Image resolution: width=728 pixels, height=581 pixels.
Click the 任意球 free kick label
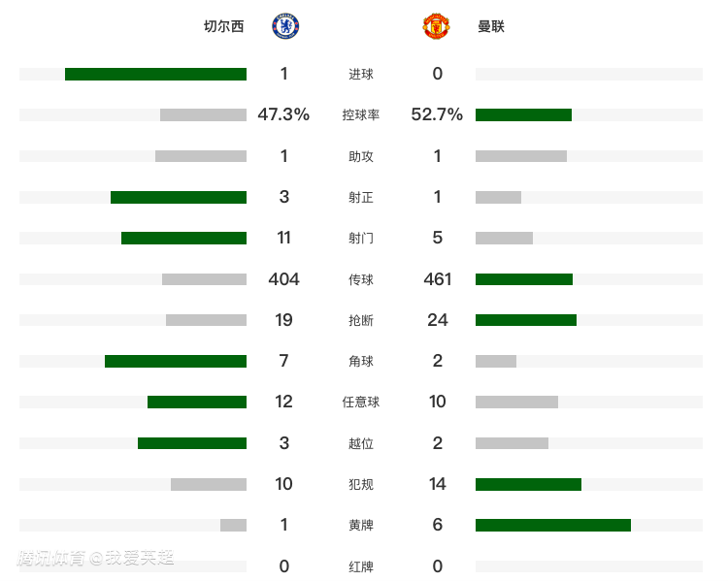(361, 403)
